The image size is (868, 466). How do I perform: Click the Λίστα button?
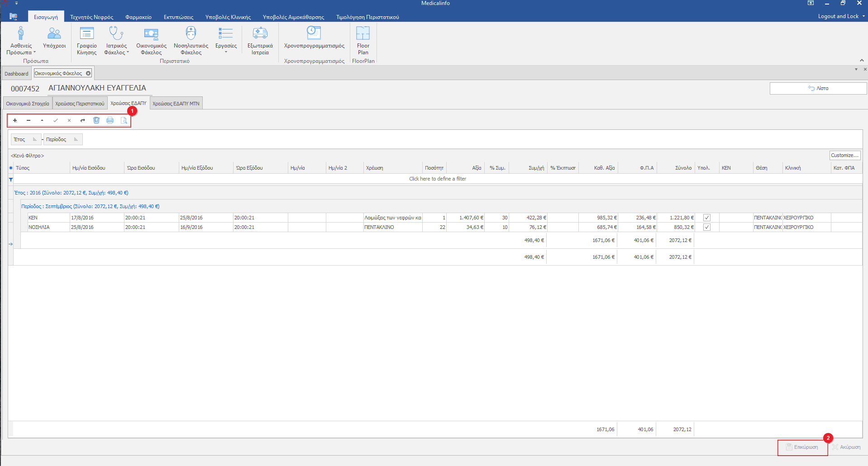[818, 88]
